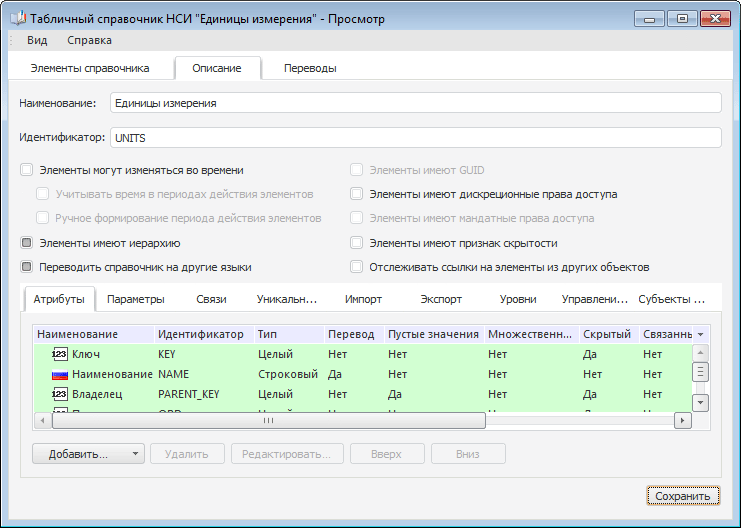
Task: Click the Вниз button
Action: click(x=468, y=454)
